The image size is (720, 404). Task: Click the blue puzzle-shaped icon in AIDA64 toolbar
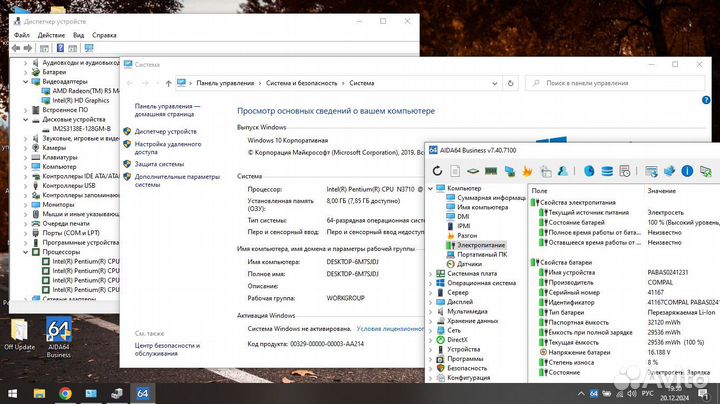tap(669, 171)
